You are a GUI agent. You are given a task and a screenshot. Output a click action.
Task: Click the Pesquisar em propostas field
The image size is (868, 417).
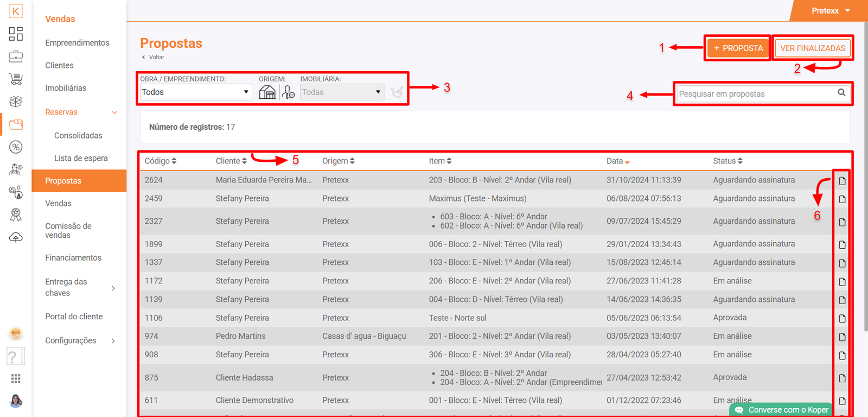(756, 94)
